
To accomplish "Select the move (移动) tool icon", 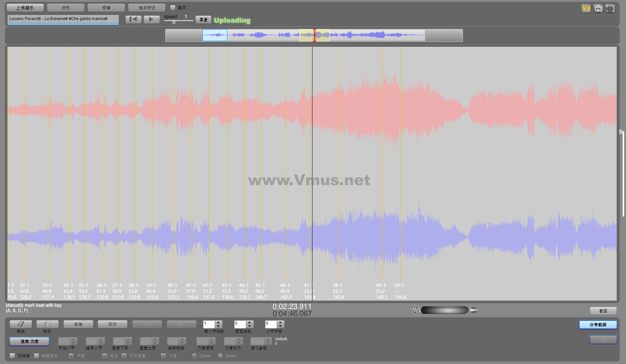I will (47, 324).
